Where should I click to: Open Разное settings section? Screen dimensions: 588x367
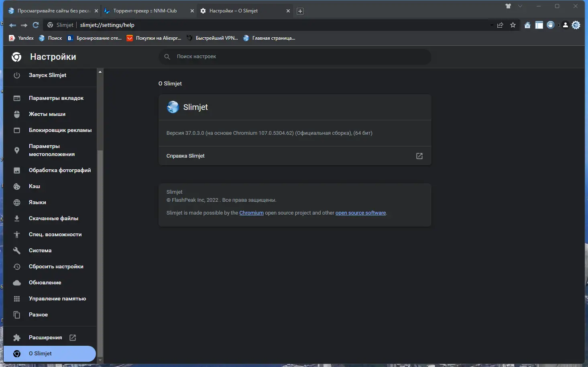tap(50, 315)
